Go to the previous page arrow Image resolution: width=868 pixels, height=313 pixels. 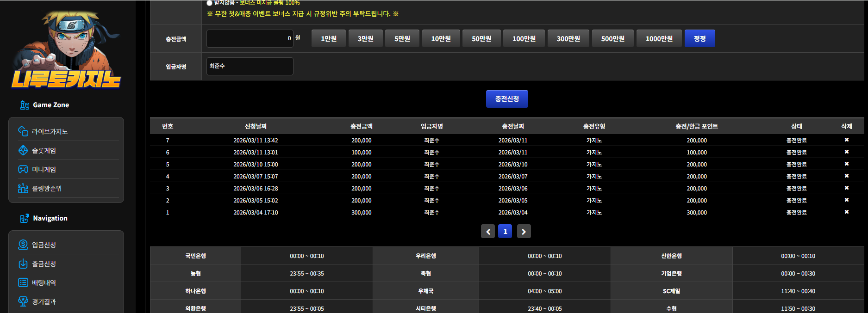click(x=488, y=232)
